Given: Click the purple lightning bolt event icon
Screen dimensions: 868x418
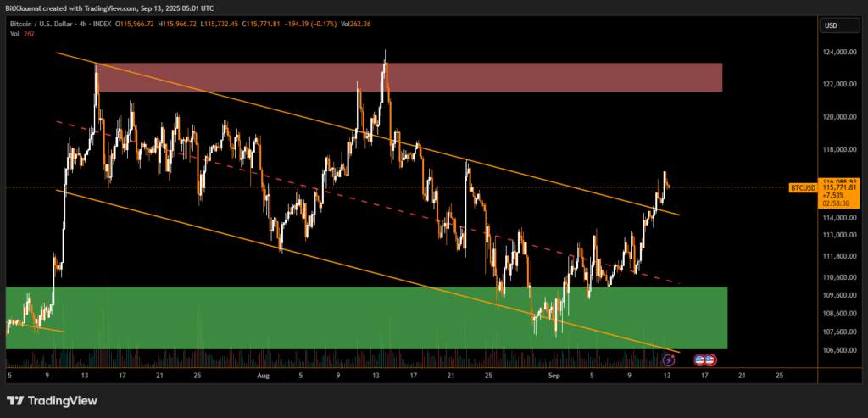Looking at the screenshot, I should pos(668,360).
